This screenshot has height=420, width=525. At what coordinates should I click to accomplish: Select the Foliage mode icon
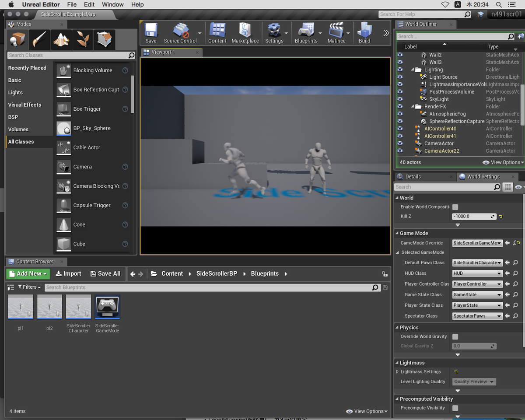(x=82, y=39)
